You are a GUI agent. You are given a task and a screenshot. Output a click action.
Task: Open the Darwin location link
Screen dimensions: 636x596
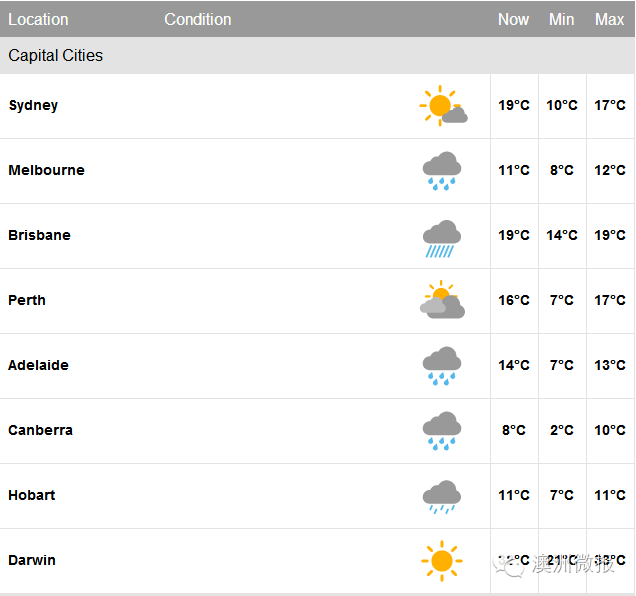coord(32,560)
